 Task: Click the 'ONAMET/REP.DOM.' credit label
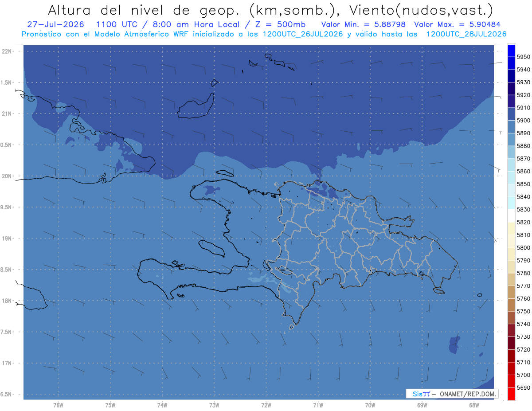point(468,394)
